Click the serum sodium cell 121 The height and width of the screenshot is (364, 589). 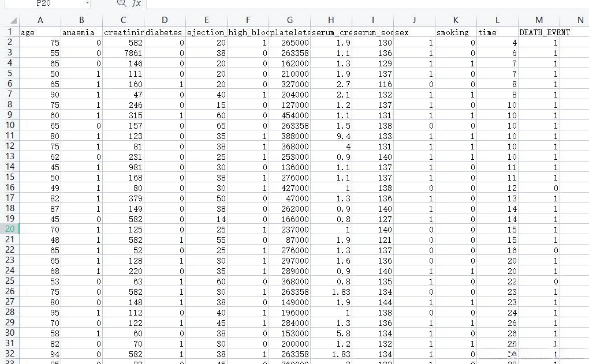tap(372, 240)
